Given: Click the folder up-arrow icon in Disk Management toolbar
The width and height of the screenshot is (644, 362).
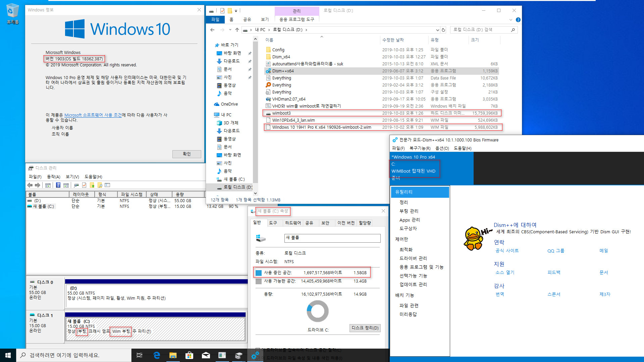Looking at the screenshot, I should click(92, 185).
